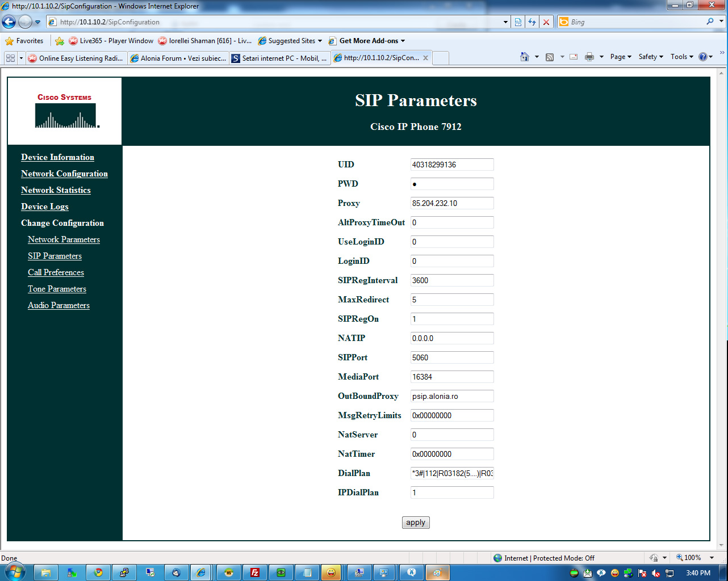
Task: Add to Favorites bar star-arrow icon
Action: pyautogui.click(x=60, y=41)
